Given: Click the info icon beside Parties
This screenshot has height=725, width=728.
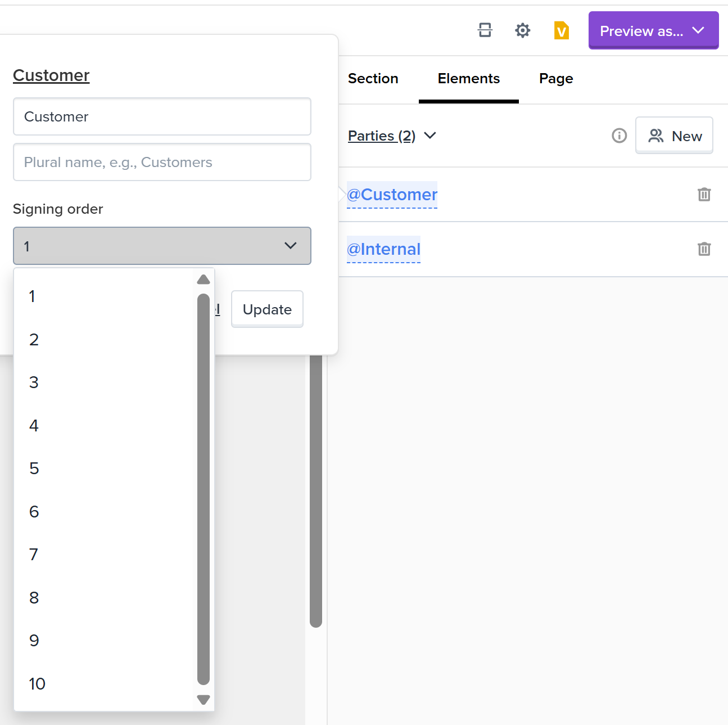Looking at the screenshot, I should tap(619, 136).
